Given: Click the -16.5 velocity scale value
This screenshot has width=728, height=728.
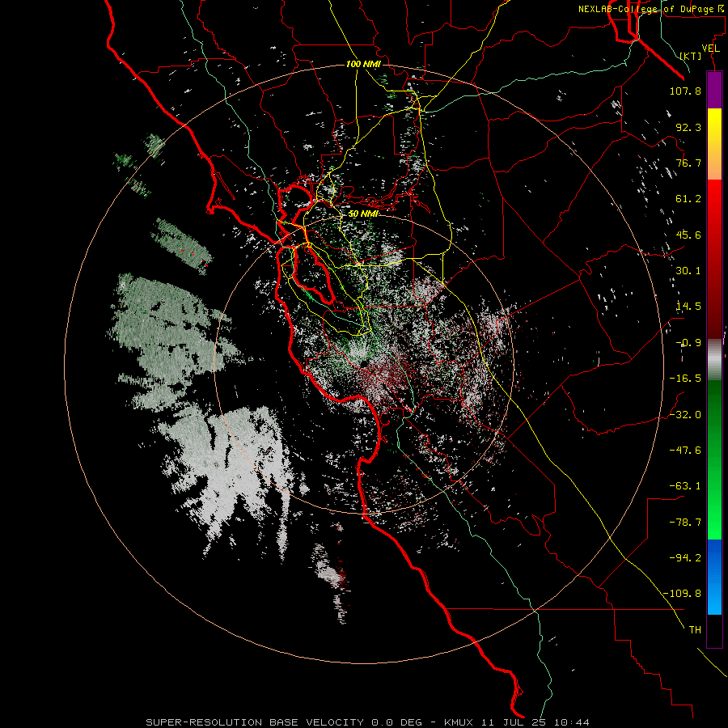Looking at the screenshot, I should [x=685, y=379].
